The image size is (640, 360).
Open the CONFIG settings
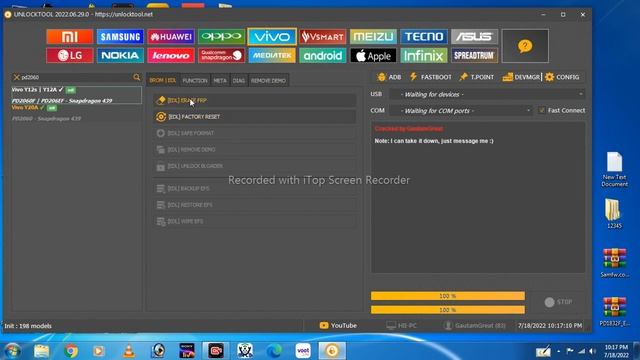[562, 77]
